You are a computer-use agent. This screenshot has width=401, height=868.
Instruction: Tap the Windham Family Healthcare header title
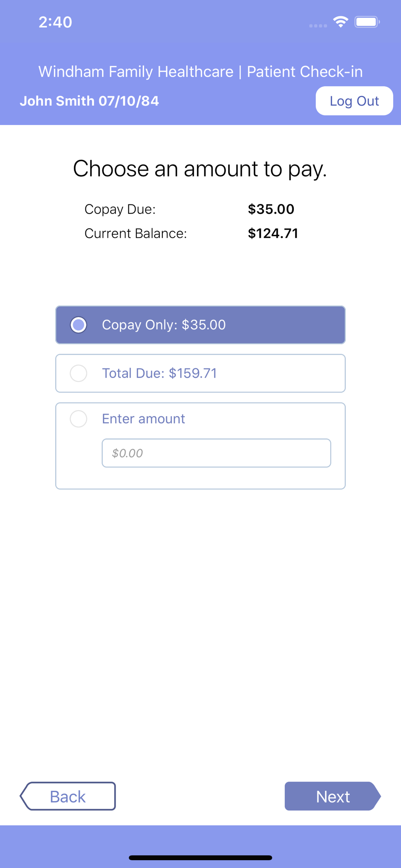click(200, 72)
